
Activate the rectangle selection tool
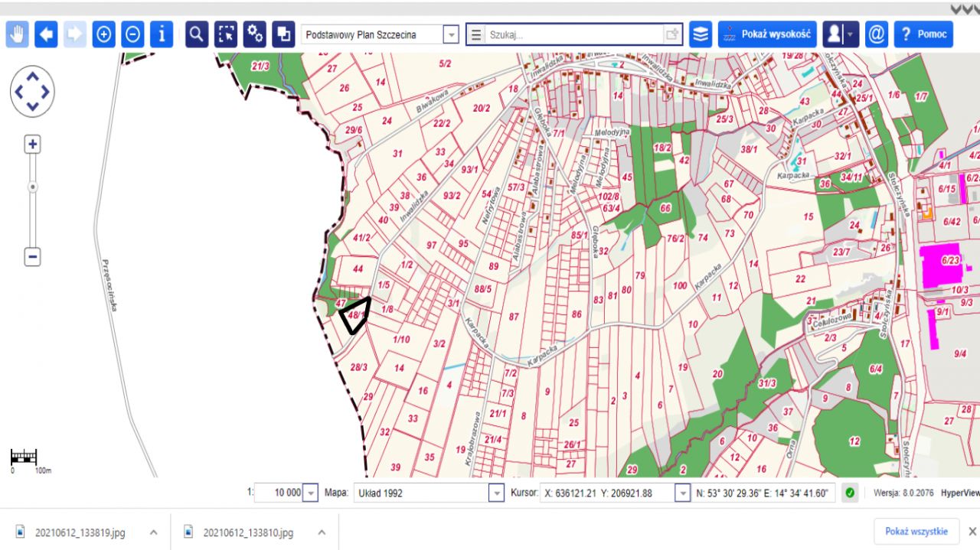click(226, 34)
